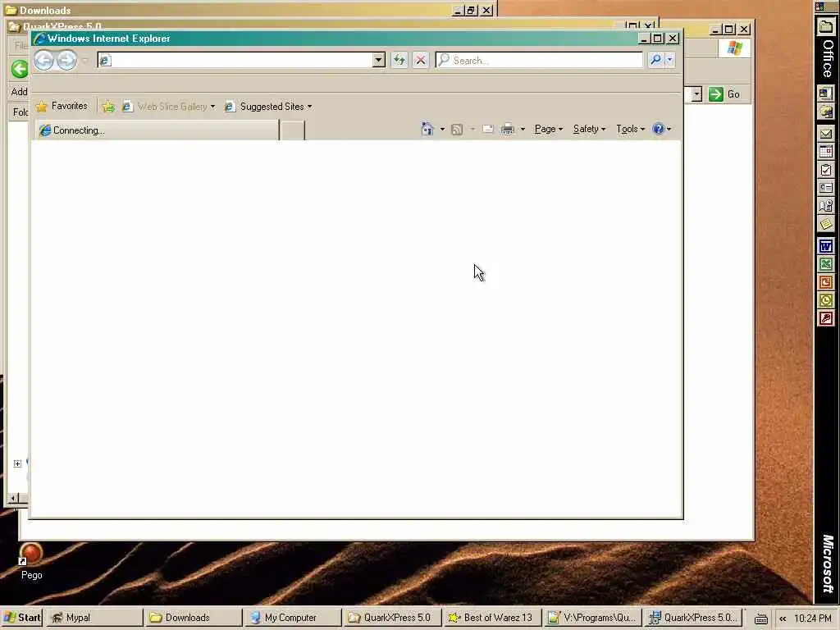Click New Message envelope icon
The image size is (840, 630).
coord(825,134)
